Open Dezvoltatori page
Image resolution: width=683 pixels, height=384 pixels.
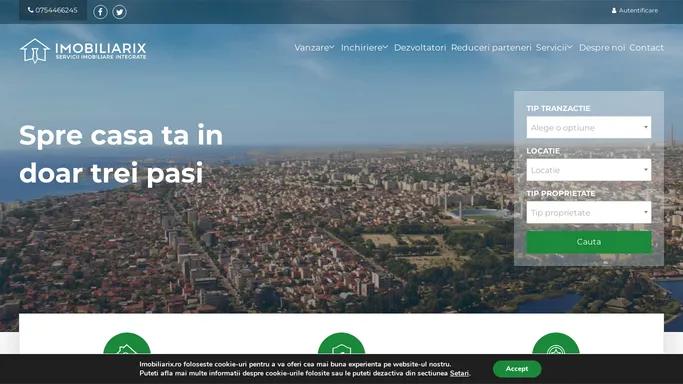pos(420,47)
